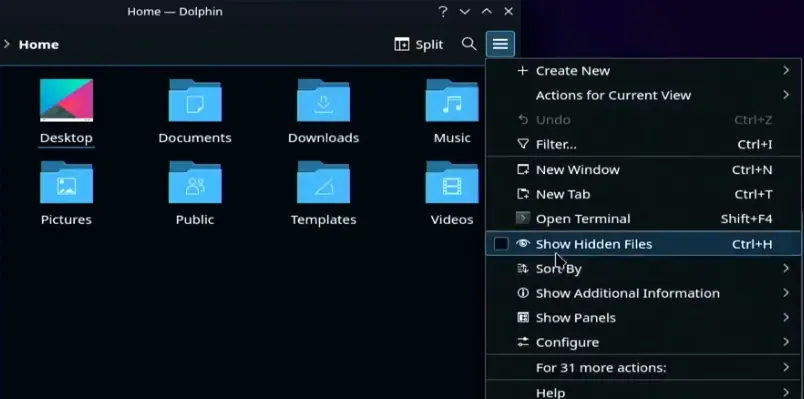Click the Ctrl+H shortcut text
This screenshot has height=399, width=804.
click(x=752, y=244)
